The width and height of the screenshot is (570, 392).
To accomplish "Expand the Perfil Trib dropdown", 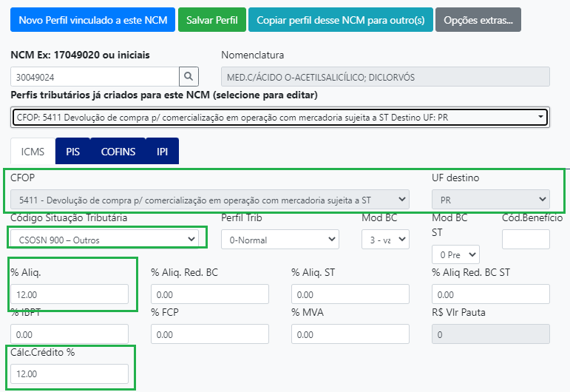I will click(x=281, y=240).
